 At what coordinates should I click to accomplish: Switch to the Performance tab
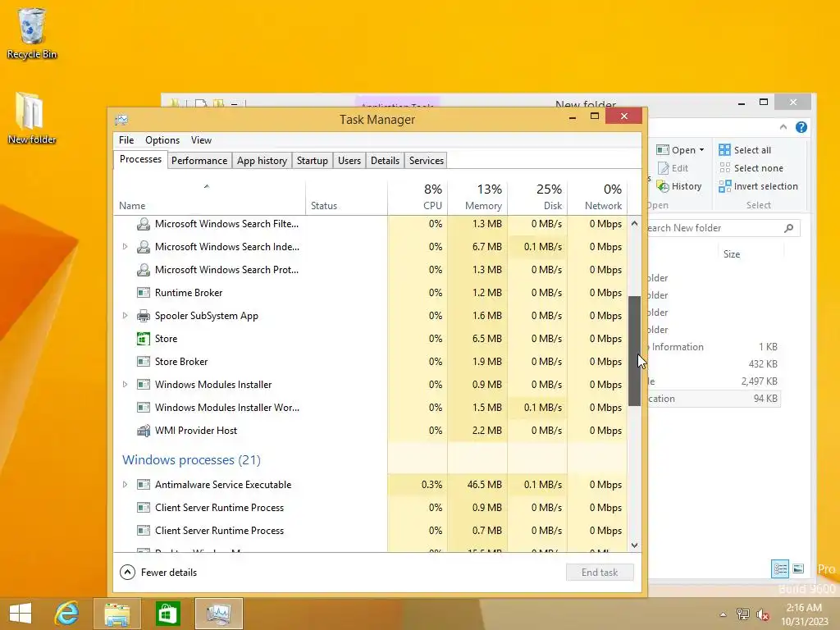(x=199, y=161)
